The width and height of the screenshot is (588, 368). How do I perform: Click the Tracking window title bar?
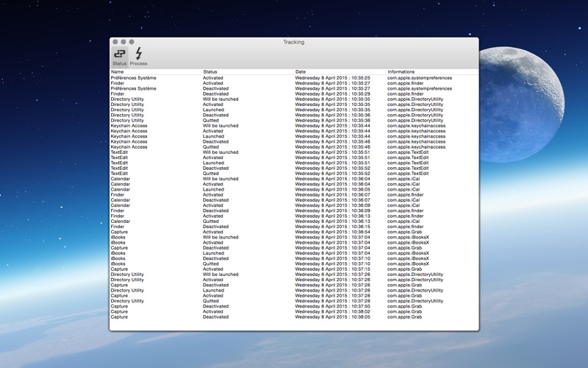293,42
